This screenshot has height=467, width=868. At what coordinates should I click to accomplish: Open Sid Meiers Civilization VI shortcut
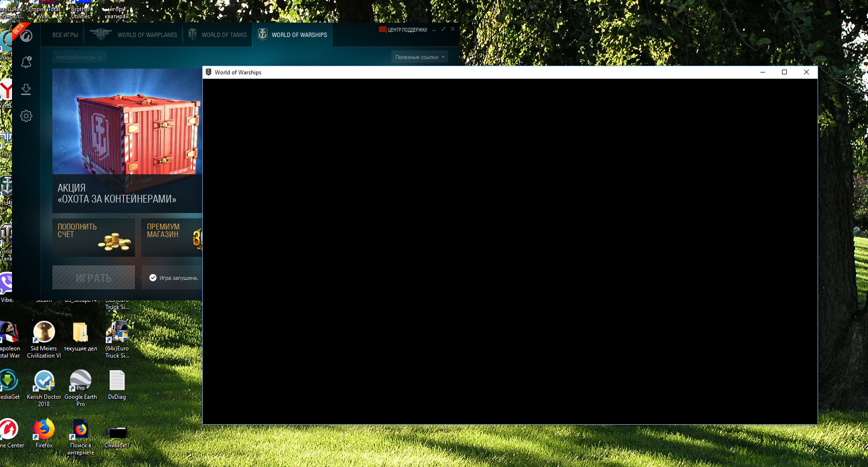tap(44, 339)
